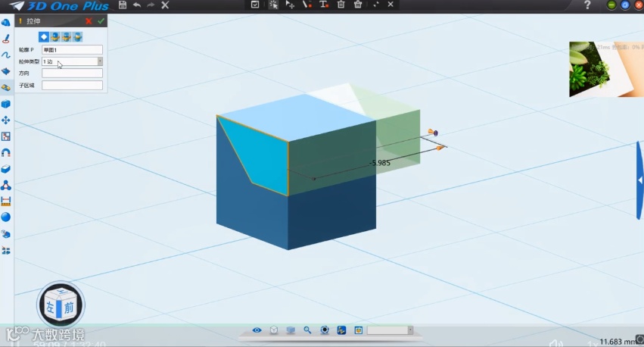
Task: Click the small arrows icon in top toolbar
Action: click(375, 5)
